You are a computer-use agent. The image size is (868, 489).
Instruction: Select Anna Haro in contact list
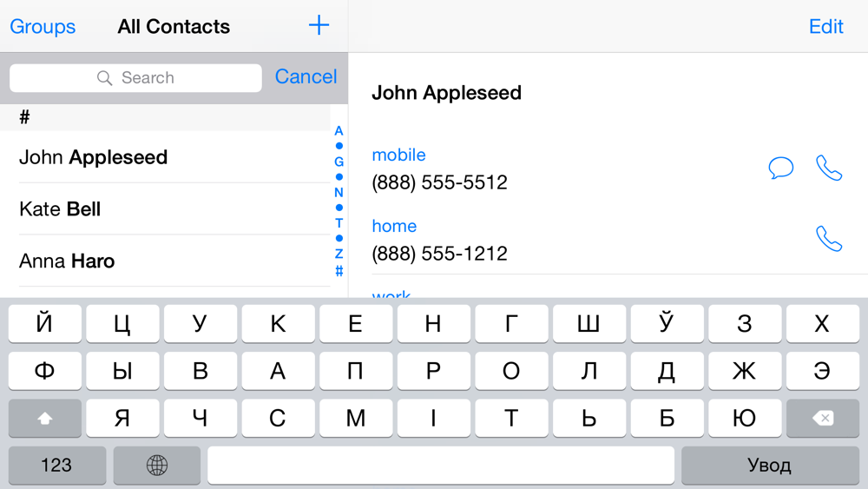coord(165,261)
